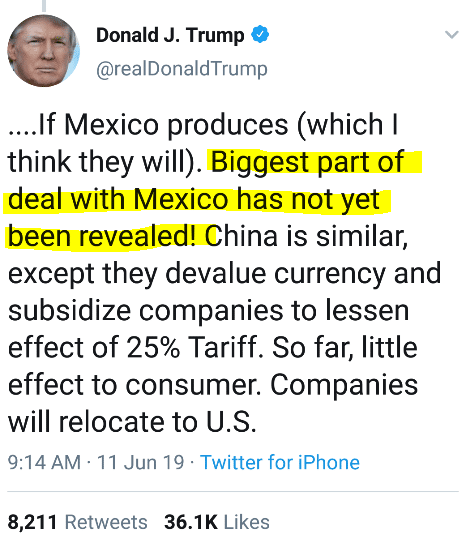
Task: Open Donald J. Trump's profile picture
Action: 44,51
